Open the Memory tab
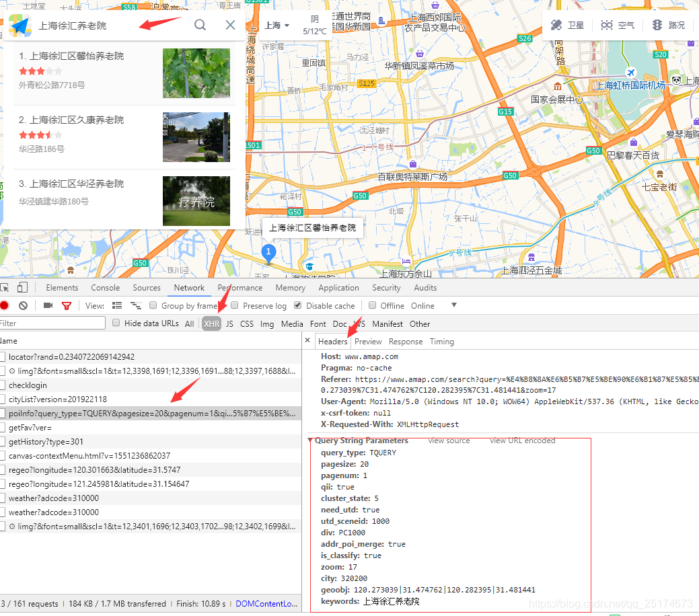 pyautogui.click(x=290, y=288)
